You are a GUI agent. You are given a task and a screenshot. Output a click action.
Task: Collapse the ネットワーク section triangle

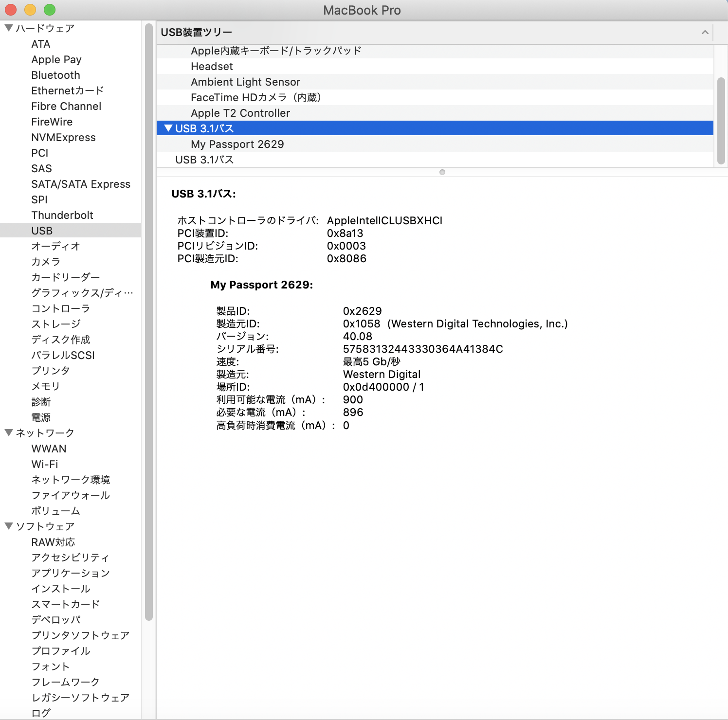tap(8, 432)
